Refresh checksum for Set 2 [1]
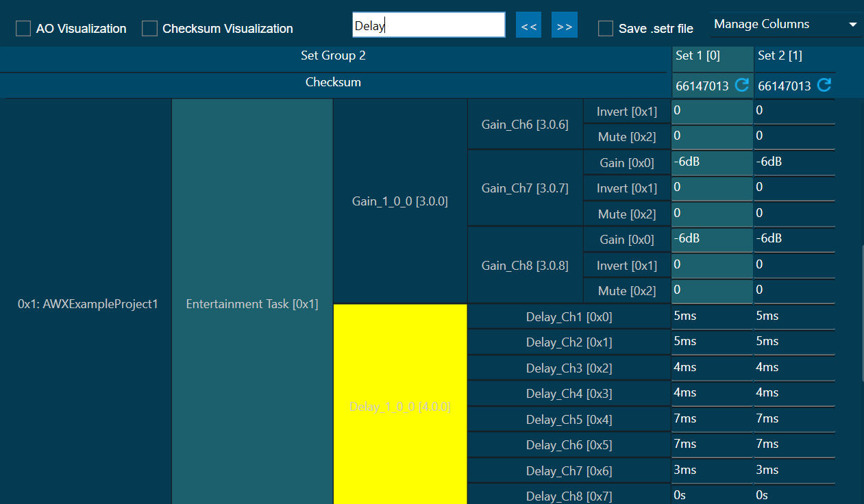This screenshot has width=864, height=504. coord(824,85)
